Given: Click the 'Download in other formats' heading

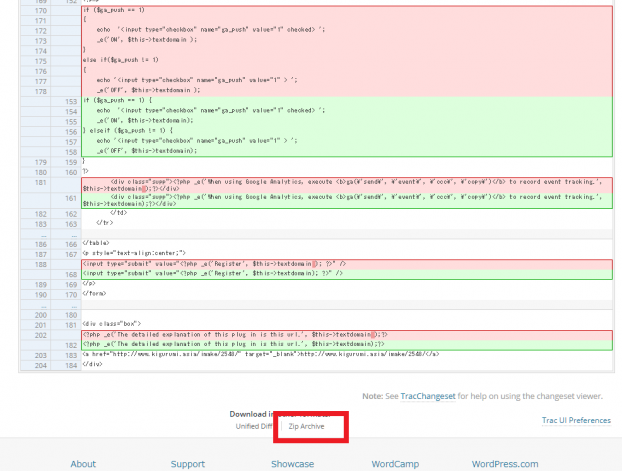Looking at the screenshot, I should pyautogui.click(x=280, y=414).
